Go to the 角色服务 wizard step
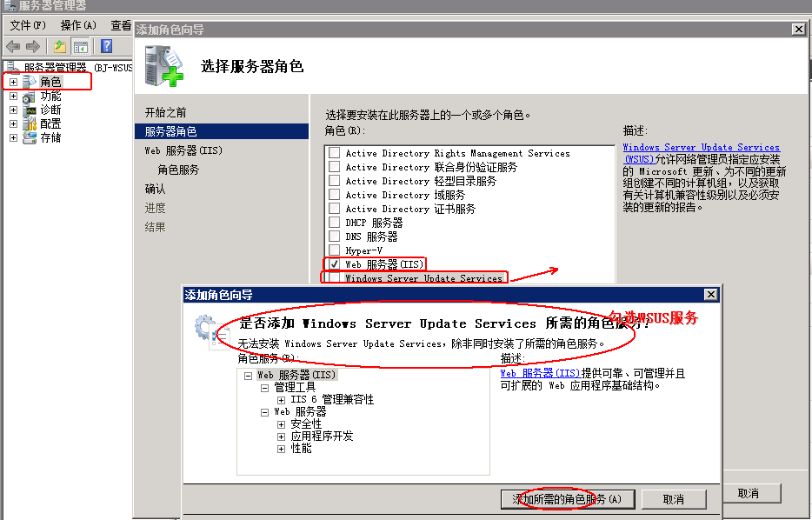The height and width of the screenshot is (520, 812). 178,170
